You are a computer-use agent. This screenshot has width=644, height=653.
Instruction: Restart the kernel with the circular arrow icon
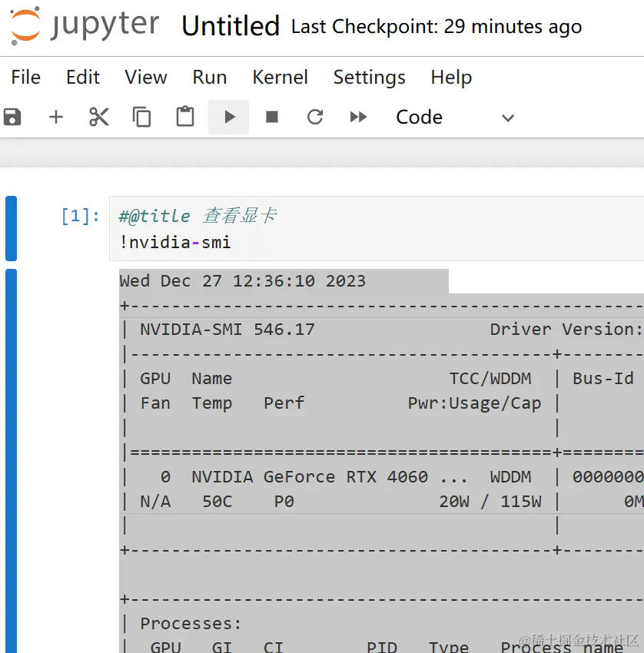(315, 117)
